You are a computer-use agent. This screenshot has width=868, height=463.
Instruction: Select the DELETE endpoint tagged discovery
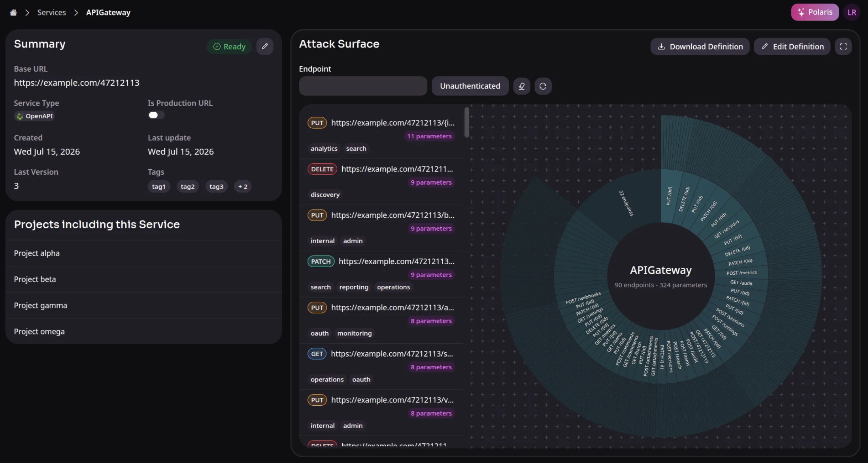pyautogui.click(x=381, y=181)
